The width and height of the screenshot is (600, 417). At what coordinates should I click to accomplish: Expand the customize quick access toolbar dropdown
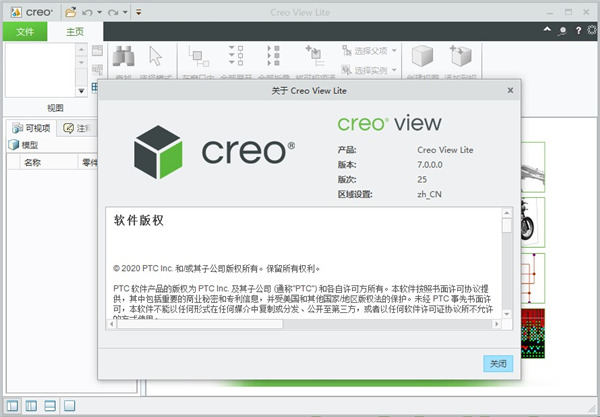coord(138,12)
